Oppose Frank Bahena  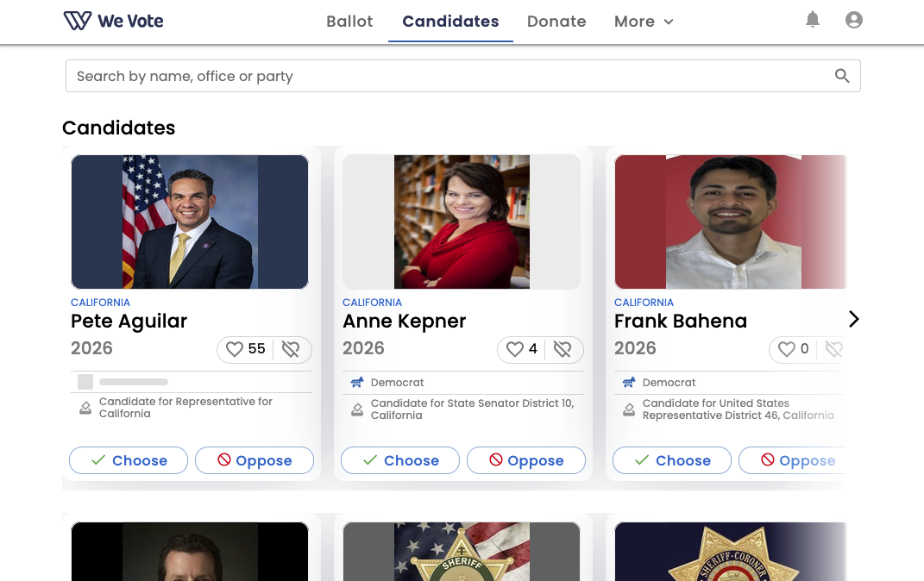point(793,460)
